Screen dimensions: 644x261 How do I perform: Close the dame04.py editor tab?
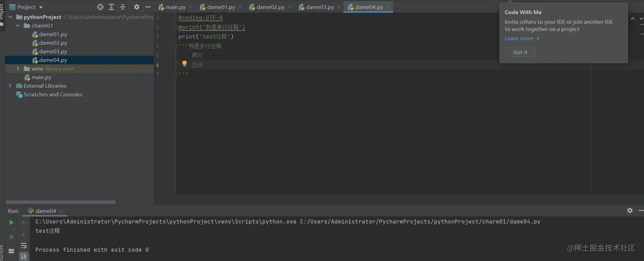pyautogui.click(x=388, y=7)
